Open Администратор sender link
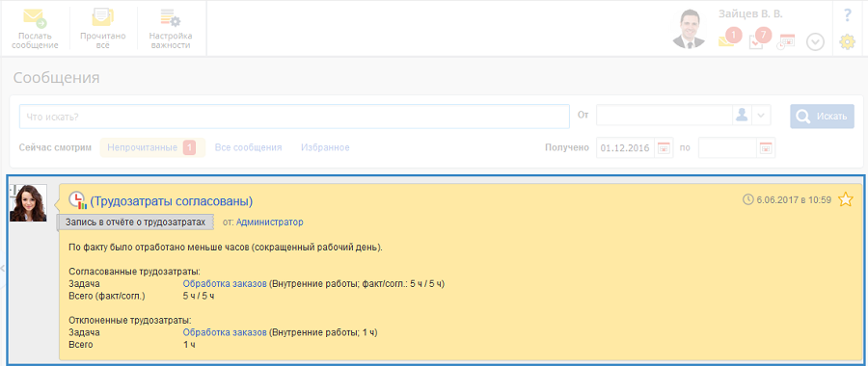 (270, 222)
